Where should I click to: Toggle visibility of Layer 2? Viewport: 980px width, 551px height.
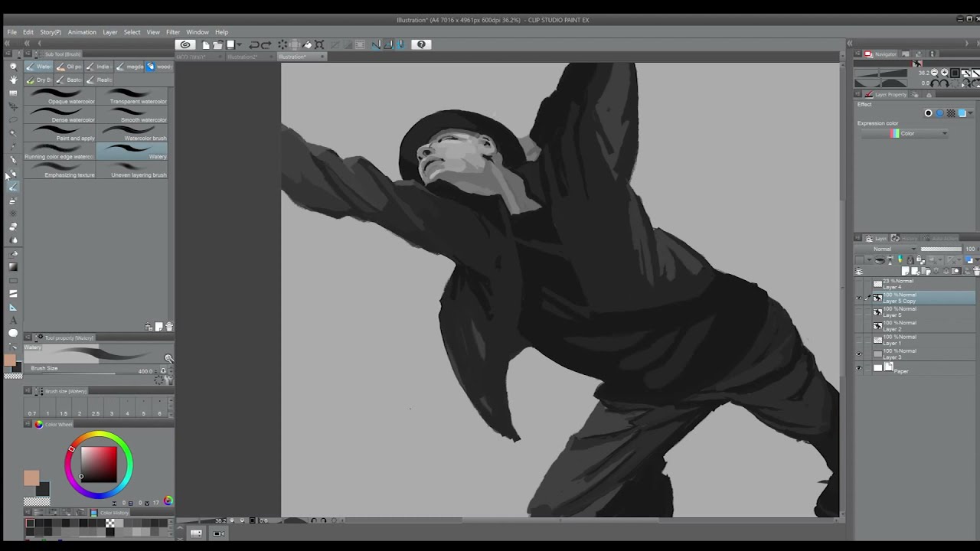point(858,326)
